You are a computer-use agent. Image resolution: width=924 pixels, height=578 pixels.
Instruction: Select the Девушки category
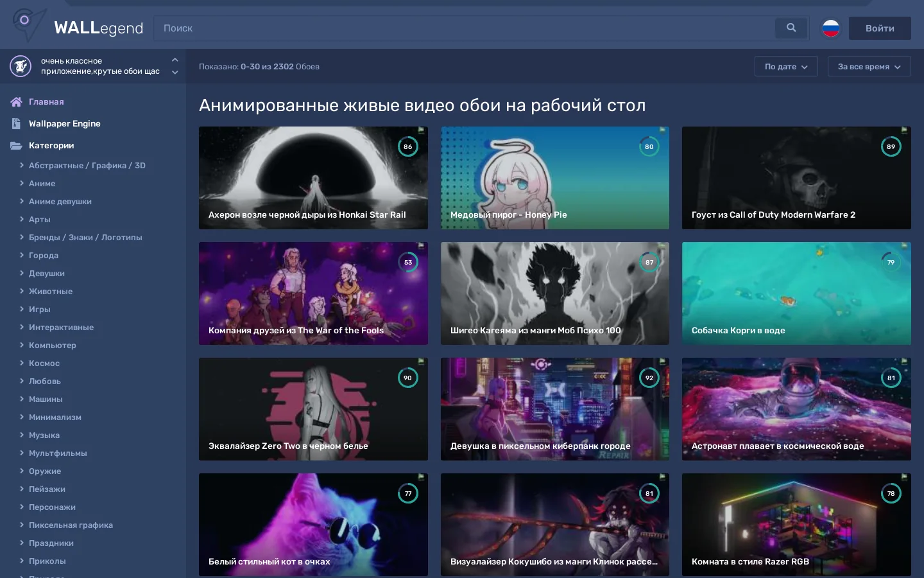[47, 273]
